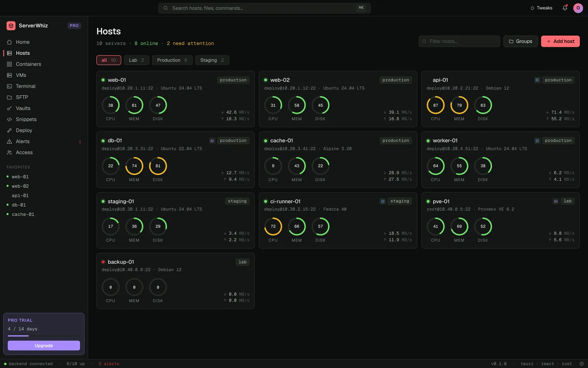Open VMs from the sidebar
Screen dimensions: 588x368
[44, 75]
